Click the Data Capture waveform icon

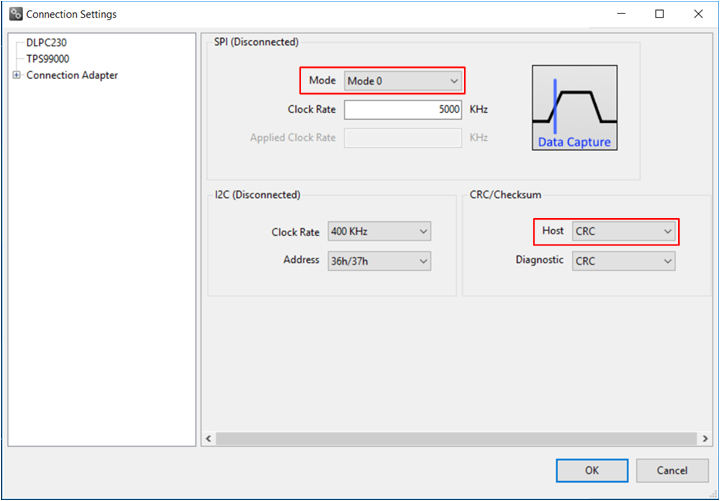574,108
